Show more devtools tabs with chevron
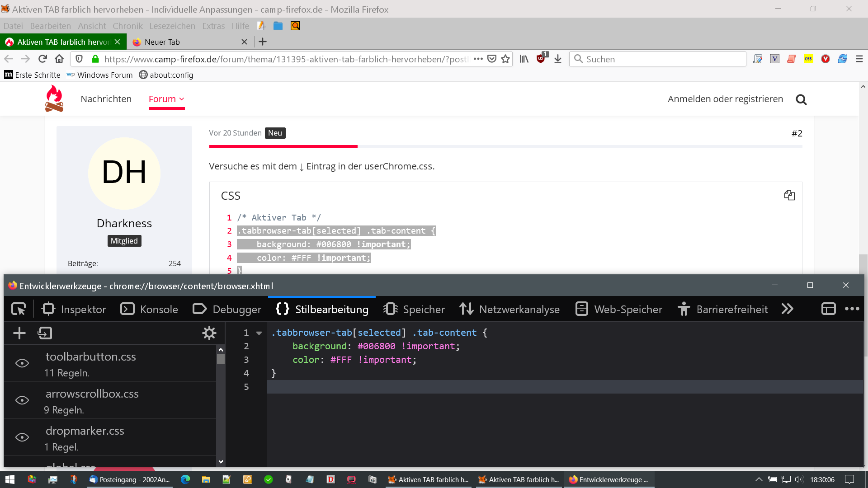This screenshot has width=868, height=488. [x=788, y=309]
